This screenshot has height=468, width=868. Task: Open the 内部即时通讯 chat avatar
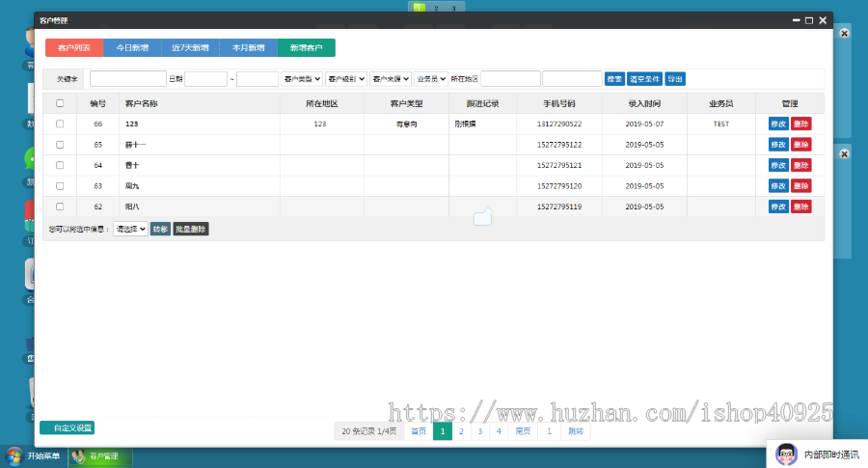(785, 454)
